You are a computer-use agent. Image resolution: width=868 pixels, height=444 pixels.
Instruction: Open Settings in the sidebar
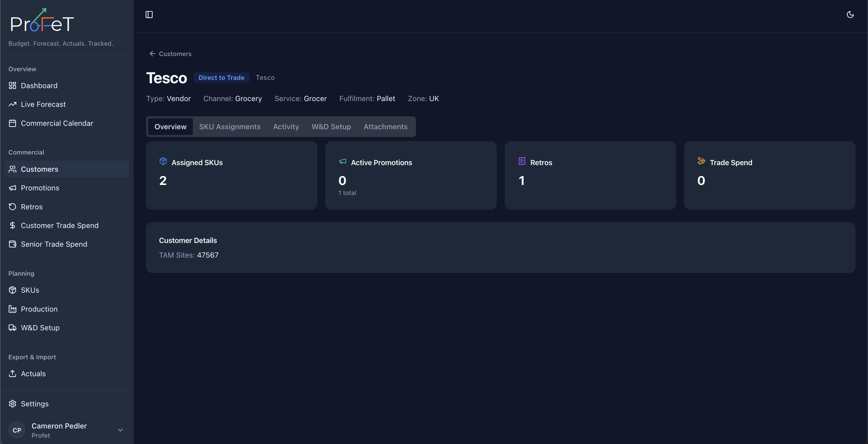tap(67, 404)
